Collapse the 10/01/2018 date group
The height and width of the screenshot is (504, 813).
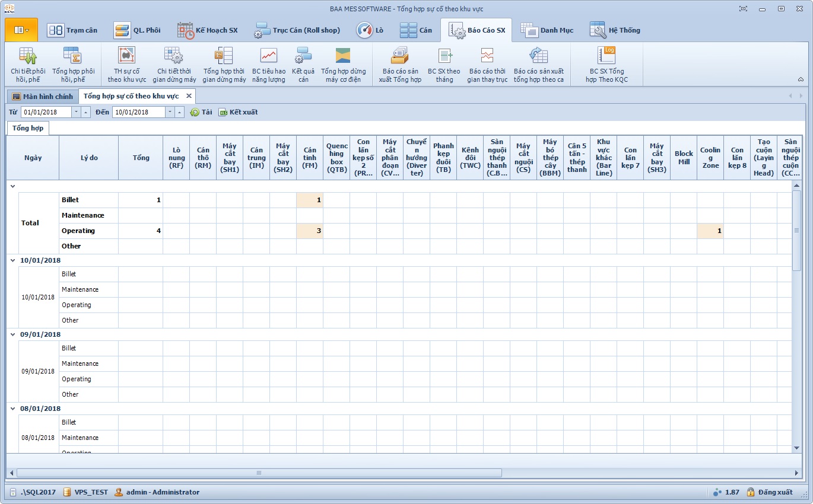point(12,260)
